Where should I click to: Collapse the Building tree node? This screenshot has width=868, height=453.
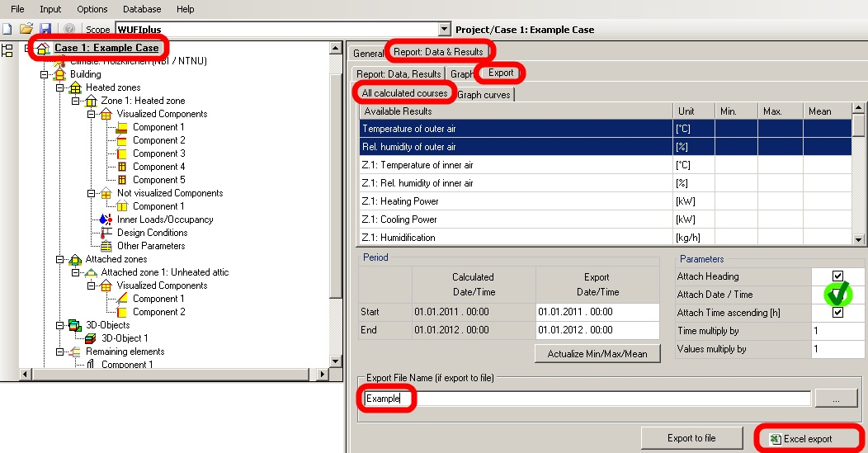coord(45,74)
